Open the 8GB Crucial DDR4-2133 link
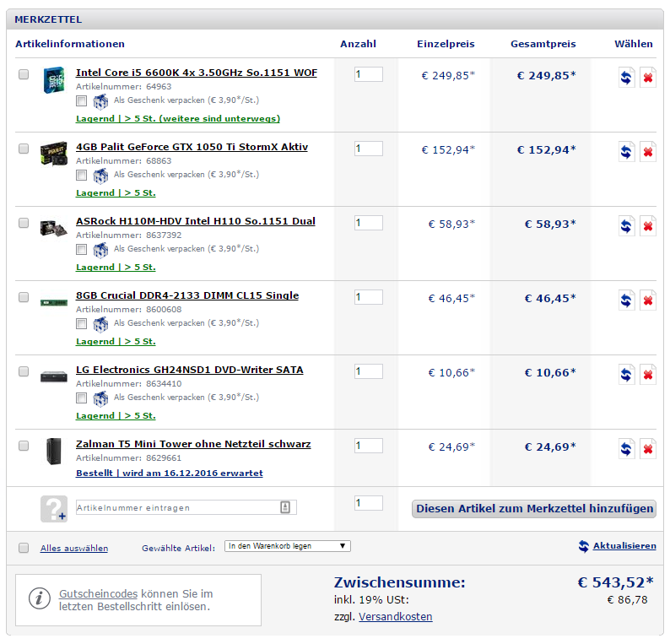The height and width of the screenshot is (644, 670). coord(187,295)
